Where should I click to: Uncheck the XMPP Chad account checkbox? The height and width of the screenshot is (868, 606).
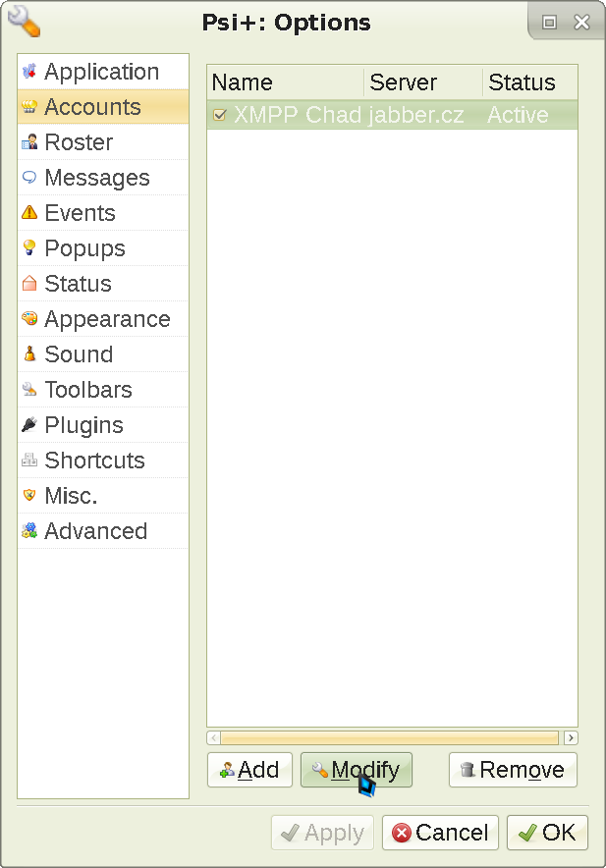point(219,115)
